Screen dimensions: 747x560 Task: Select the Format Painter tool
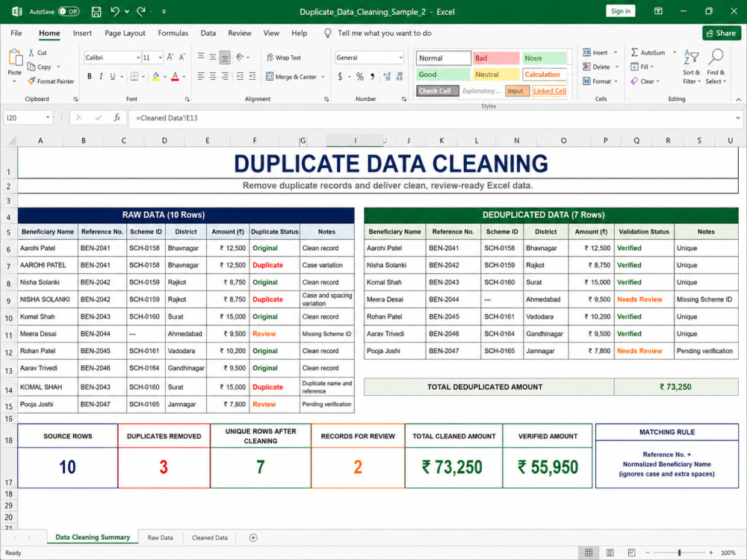(51, 81)
